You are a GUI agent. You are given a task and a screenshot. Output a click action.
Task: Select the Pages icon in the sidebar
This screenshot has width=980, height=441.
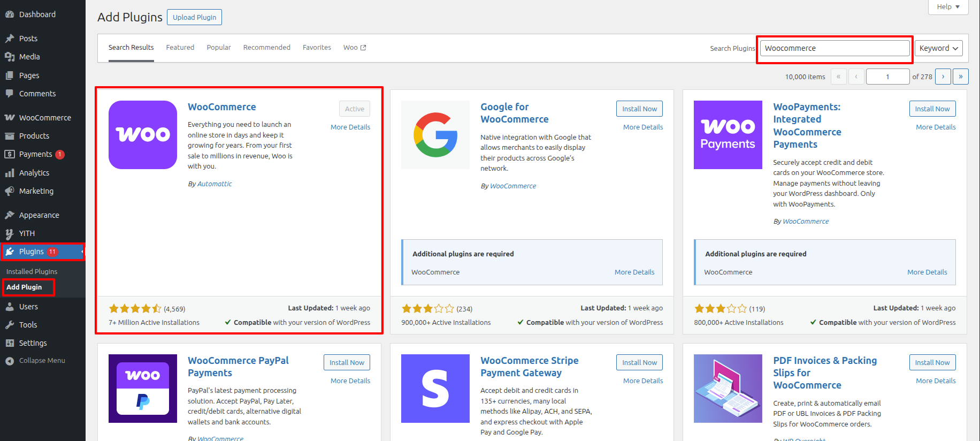[x=10, y=75]
